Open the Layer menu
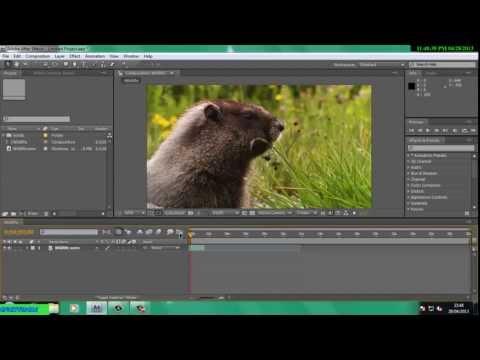480x360 pixels. [x=59, y=56]
